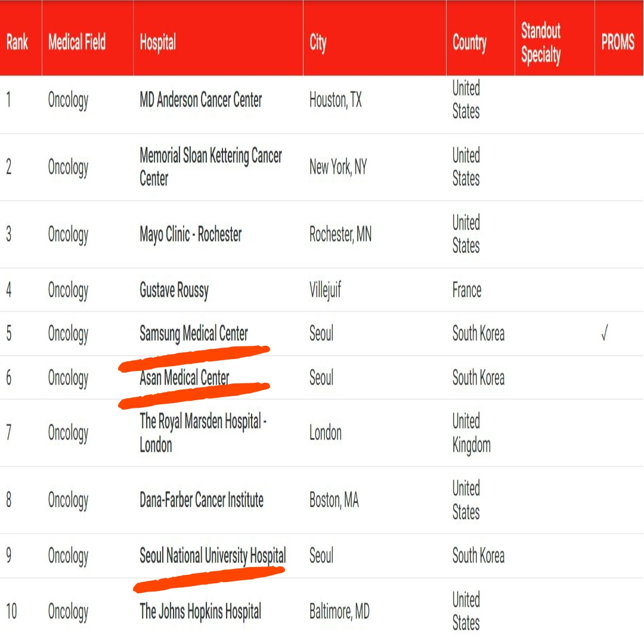Click the Baltimore, MD city cell
This screenshot has height=644, width=644.
[x=339, y=612]
